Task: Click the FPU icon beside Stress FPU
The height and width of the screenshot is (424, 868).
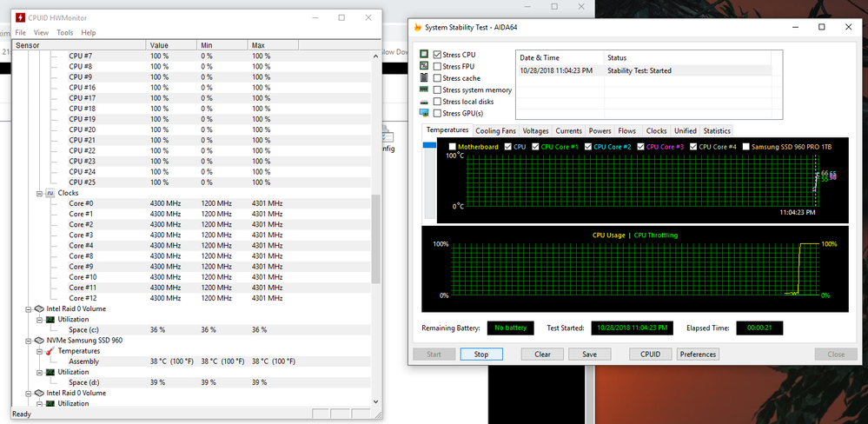Action: click(424, 66)
